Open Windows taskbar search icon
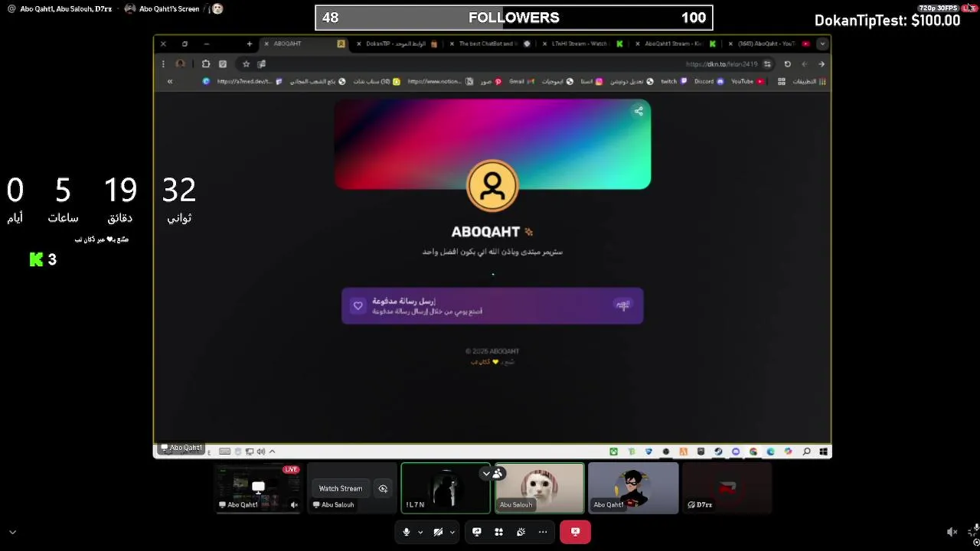980x551 pixels. 806,452
